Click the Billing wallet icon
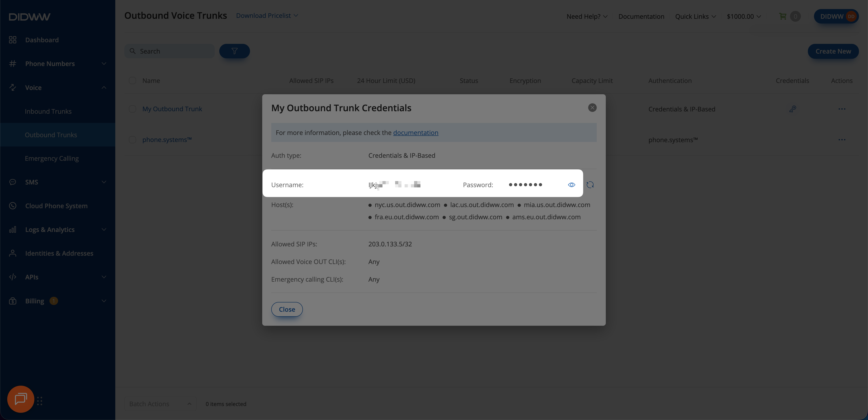868x420 pixels. 13,301
